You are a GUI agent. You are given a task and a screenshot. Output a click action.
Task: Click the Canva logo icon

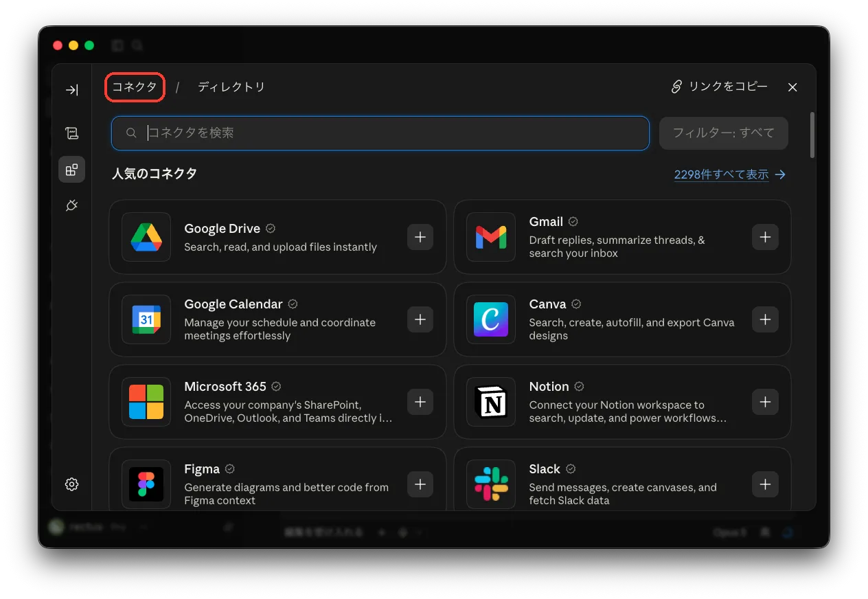click(x=491, y=319)
